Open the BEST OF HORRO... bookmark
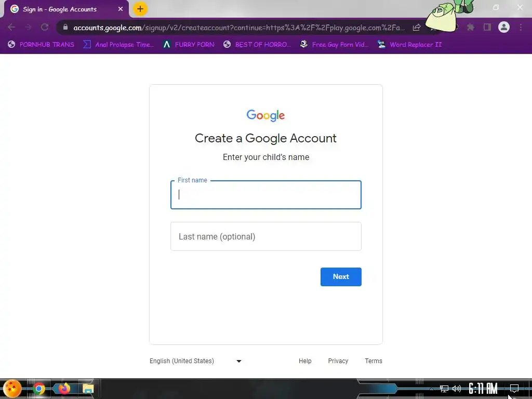 click(257, 45)
